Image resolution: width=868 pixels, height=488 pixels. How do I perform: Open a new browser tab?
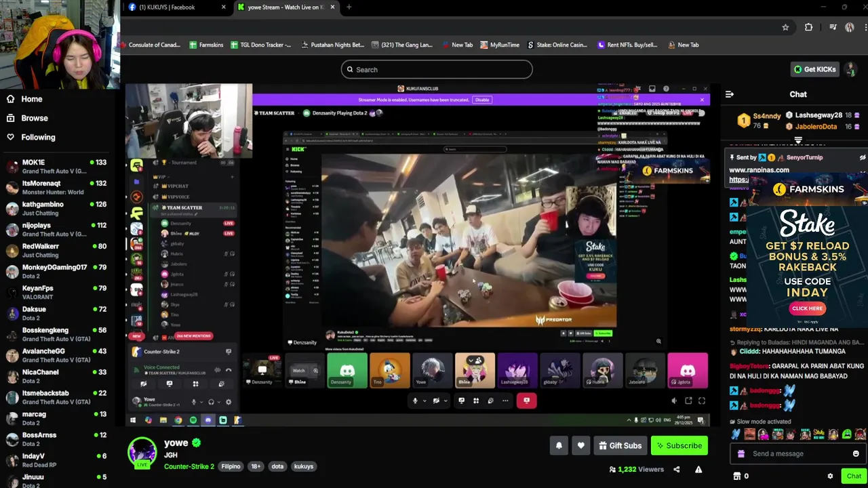[349, 7]
